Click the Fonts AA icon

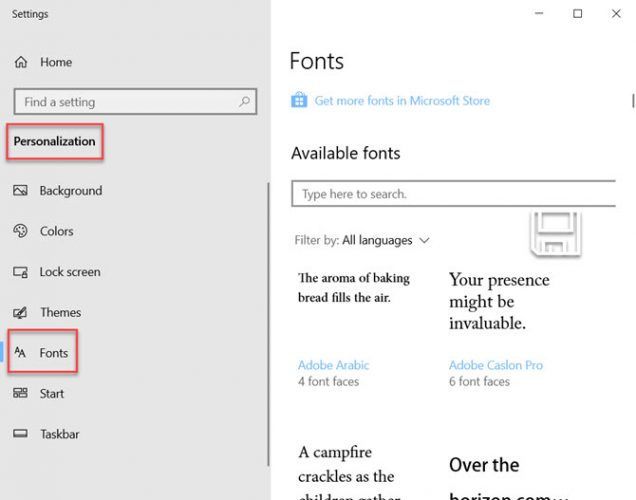click(20, 352)
